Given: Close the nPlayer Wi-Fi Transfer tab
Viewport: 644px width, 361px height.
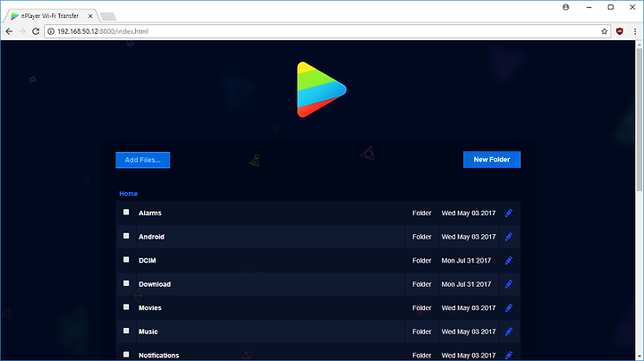Looking at the screenshot, I should [90, 16].
